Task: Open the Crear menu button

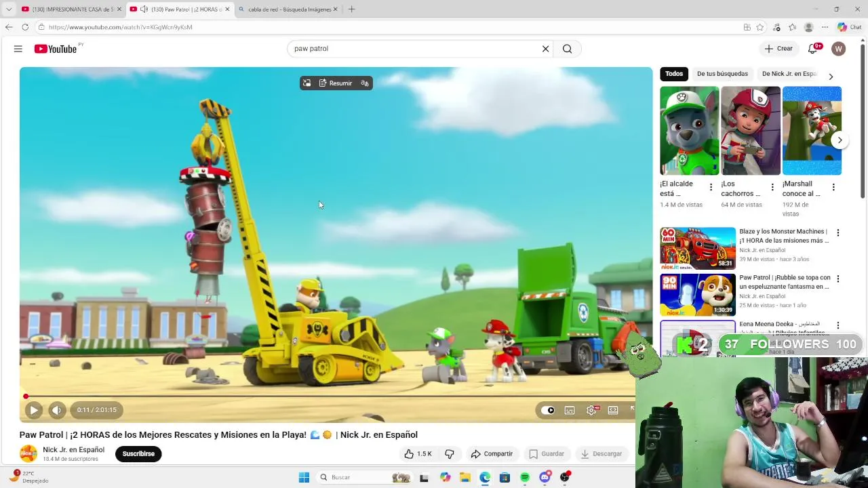Action: point(778,49)
